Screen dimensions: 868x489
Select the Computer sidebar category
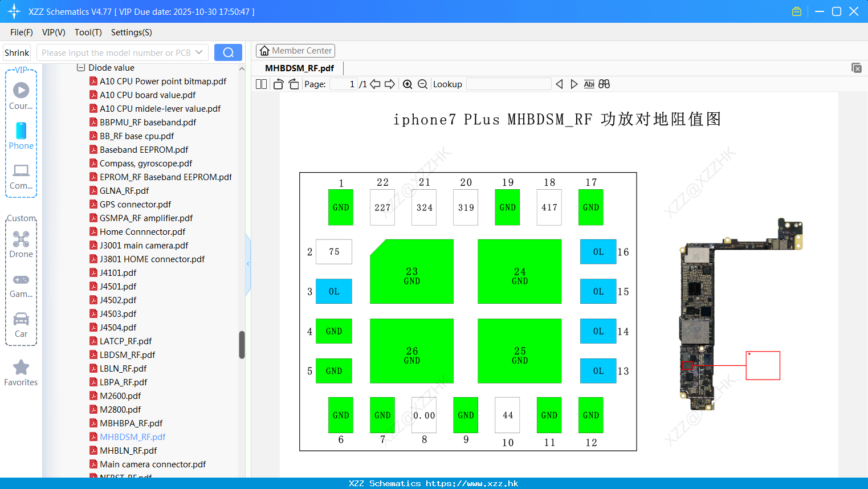pyautogui.click(x=21, y=177)
